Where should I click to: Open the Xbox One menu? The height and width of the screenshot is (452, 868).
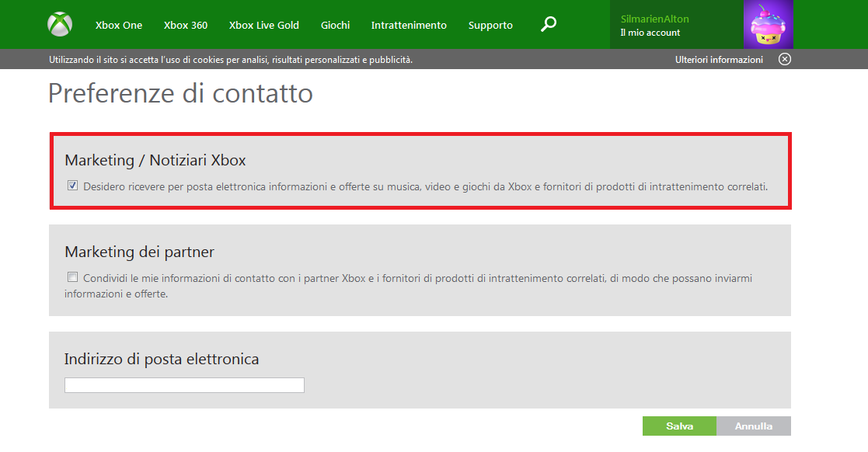[x=119, y=25]
